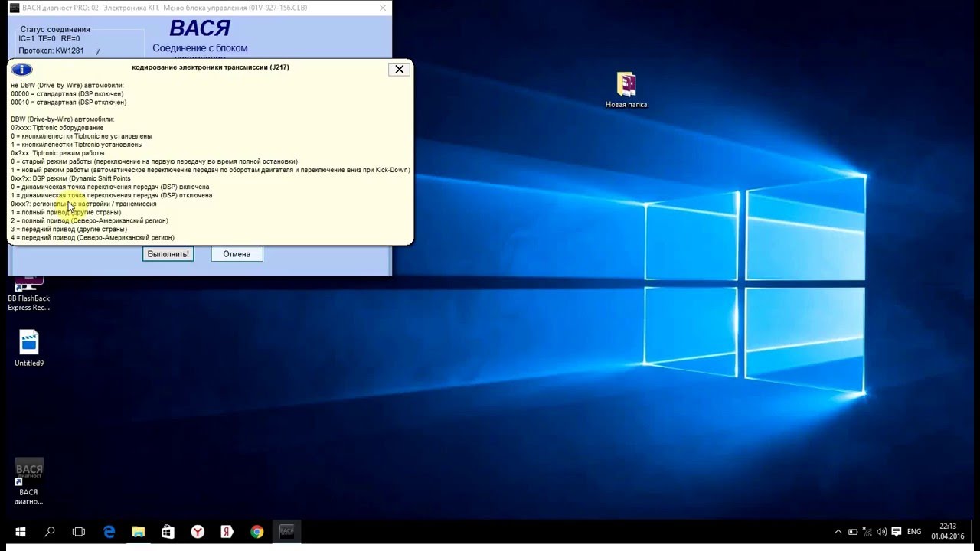Open the Windows Start menu
This screenshot has width=980, height=551.
click(x=20, y=532)
